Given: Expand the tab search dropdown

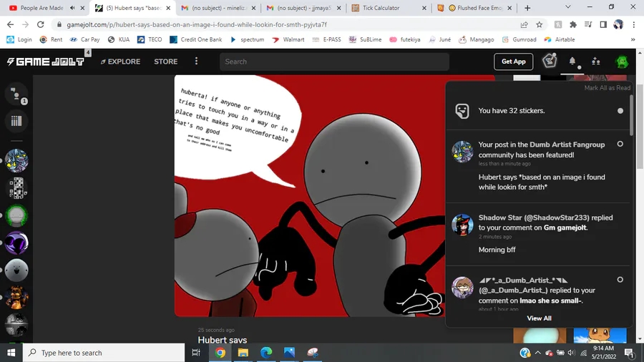Looking at the screenshot, I should point(568,7).
